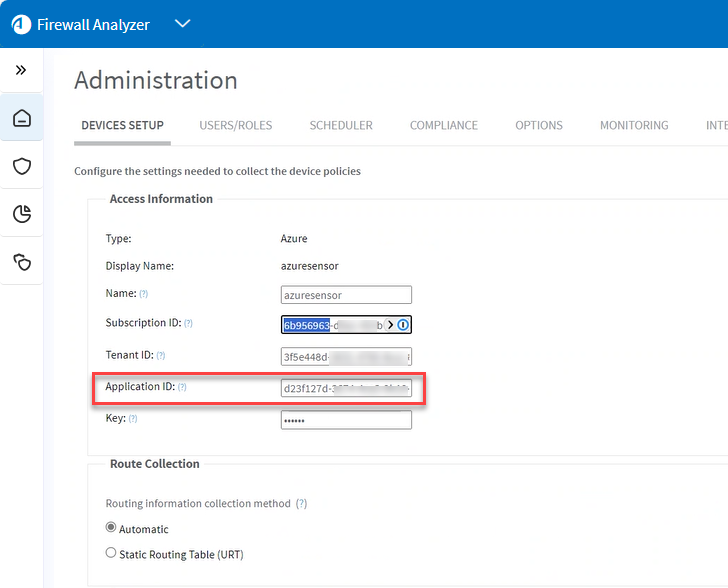Click the Firewall Analyzer logo icon
Viewport: 728px width, 588px height.
(x=21, y=24)
